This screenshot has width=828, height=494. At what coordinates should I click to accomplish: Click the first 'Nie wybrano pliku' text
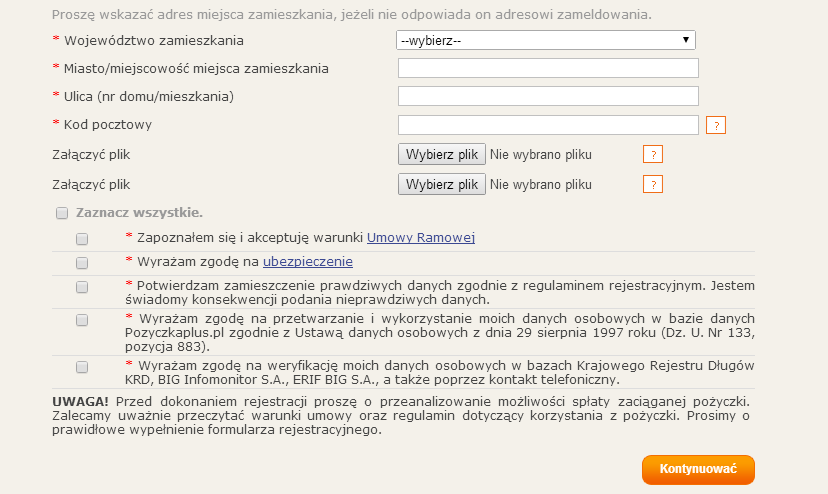541,155
